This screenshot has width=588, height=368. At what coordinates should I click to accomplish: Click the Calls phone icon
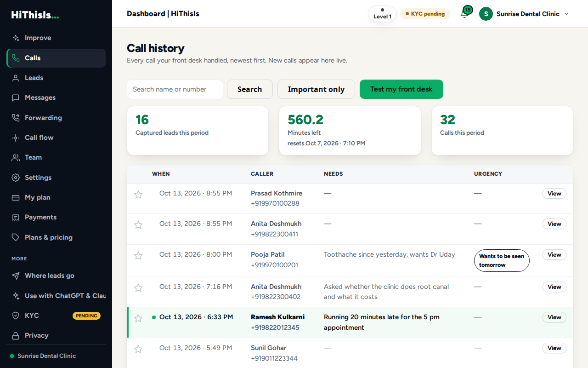pyautogui.click(x=16, y=58)
